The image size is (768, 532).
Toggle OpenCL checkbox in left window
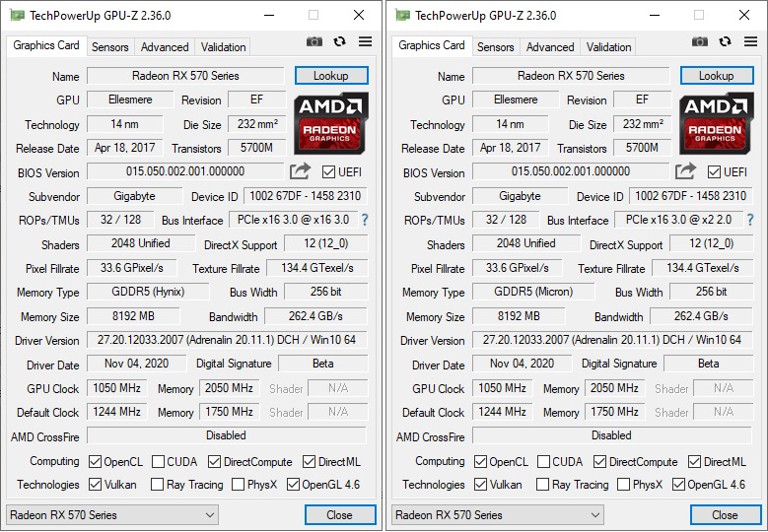[95, 461]
